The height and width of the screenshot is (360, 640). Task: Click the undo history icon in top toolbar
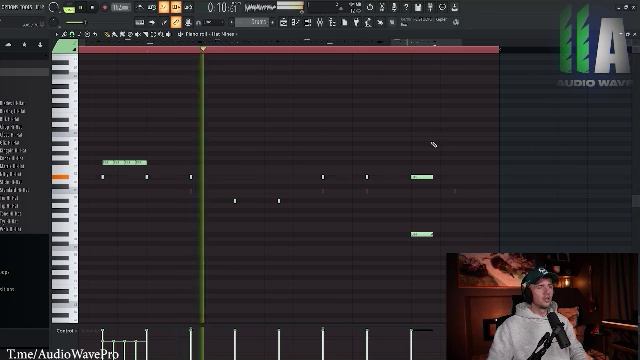(370, 7)
